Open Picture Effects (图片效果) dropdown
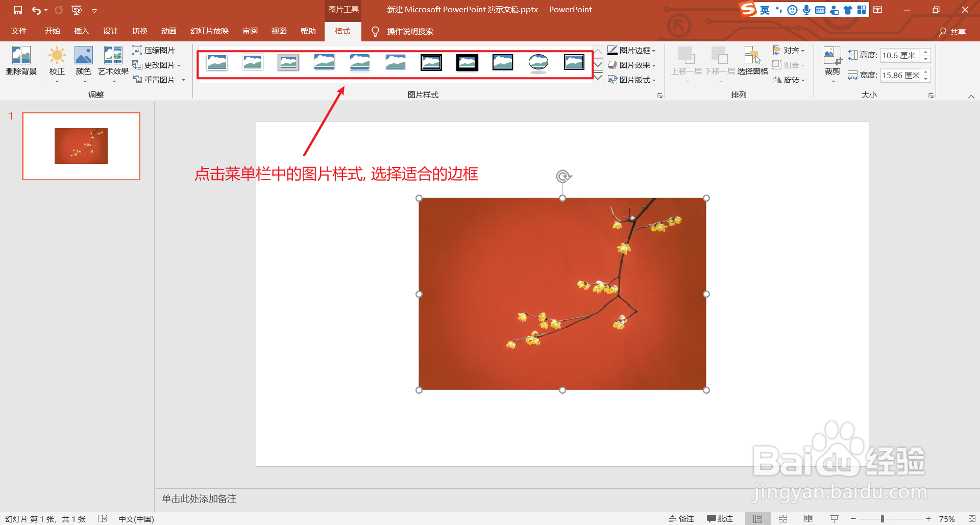This screenshot has height=525, width=980. tap(631, 65)
